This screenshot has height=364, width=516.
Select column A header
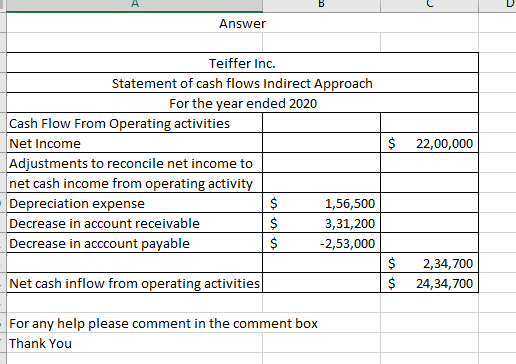tap(135, 6)
